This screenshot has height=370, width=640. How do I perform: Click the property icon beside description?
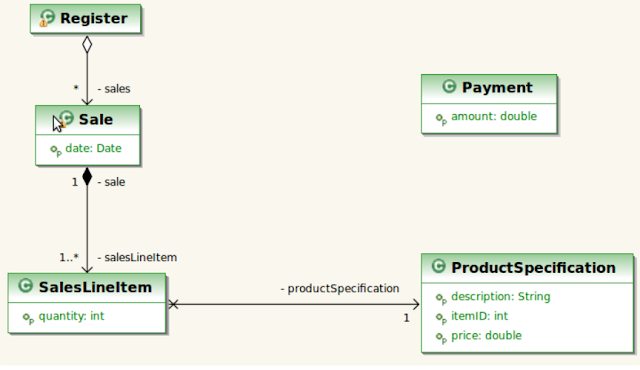(441, 299)
